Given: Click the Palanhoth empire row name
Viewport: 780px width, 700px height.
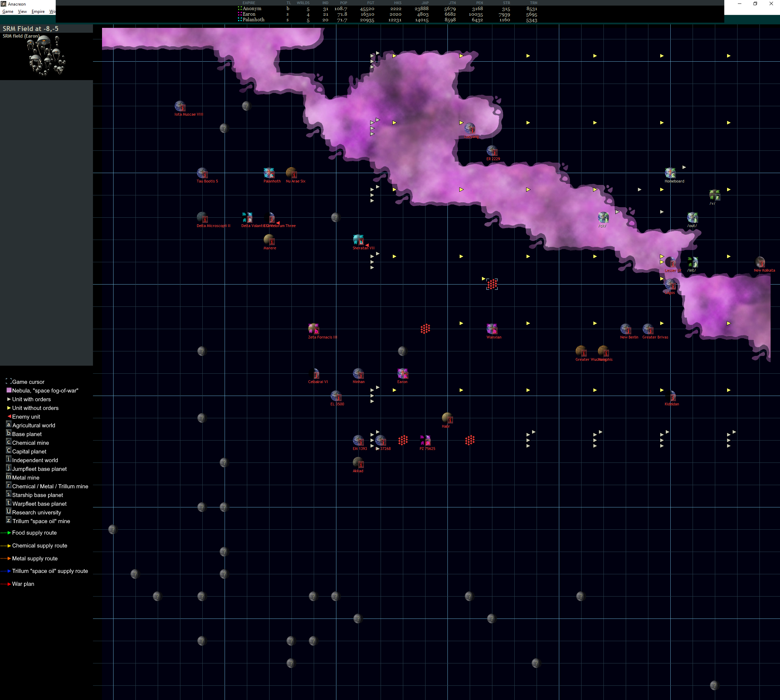Looking at the screenshot, I should click(x=253, y=20).
